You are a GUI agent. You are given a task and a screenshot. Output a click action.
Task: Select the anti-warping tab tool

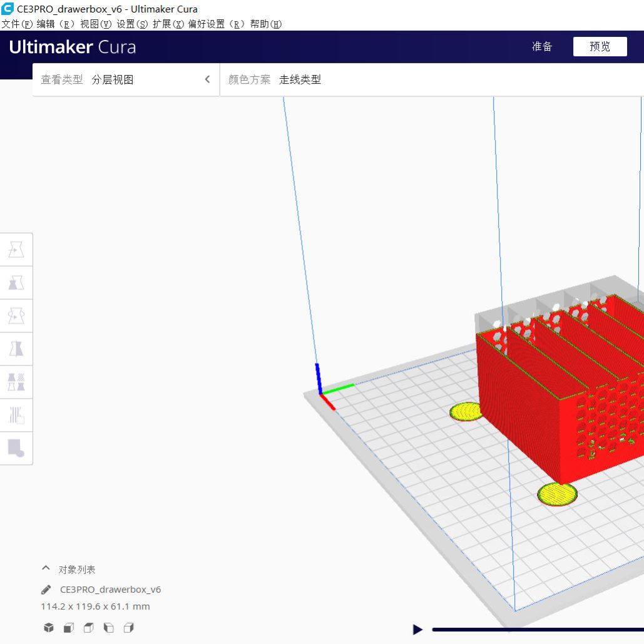pos(16,448)
